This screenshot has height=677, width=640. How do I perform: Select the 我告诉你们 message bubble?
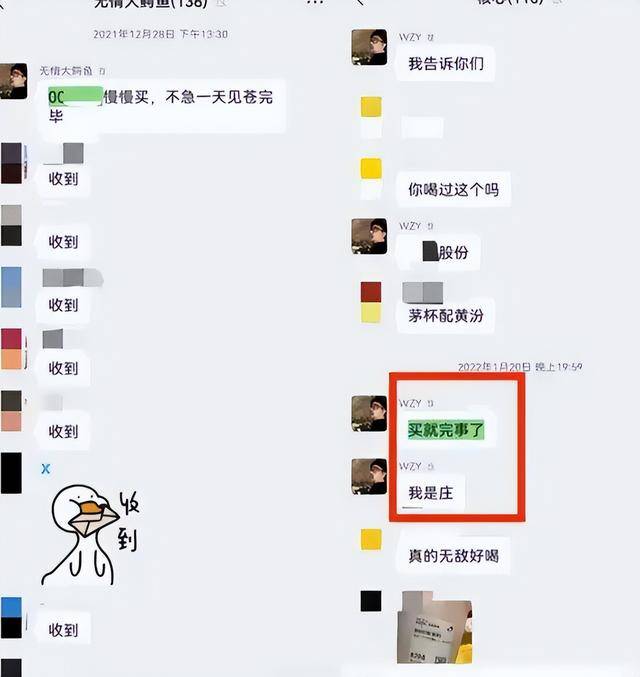pos(446,64)
